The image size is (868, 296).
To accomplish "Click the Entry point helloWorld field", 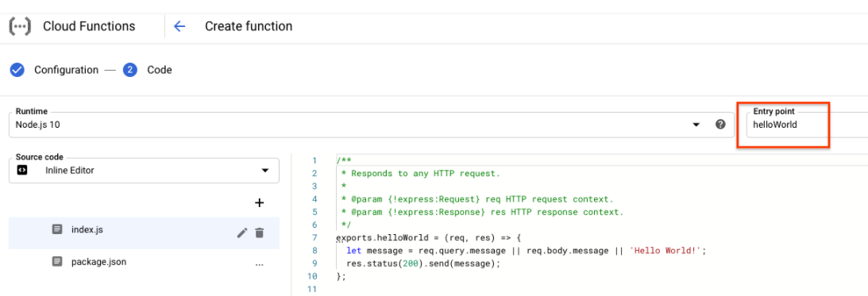I will [x=807, y=125].
